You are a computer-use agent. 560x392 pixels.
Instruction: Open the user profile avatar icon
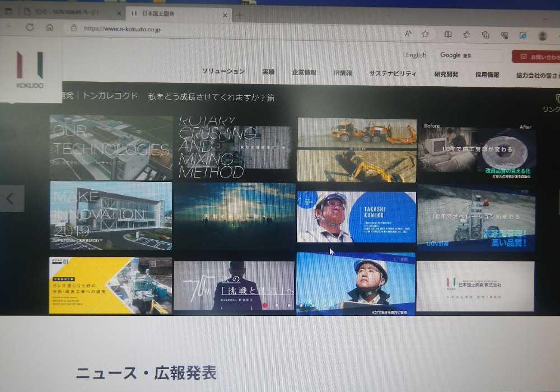click(543, 36)
